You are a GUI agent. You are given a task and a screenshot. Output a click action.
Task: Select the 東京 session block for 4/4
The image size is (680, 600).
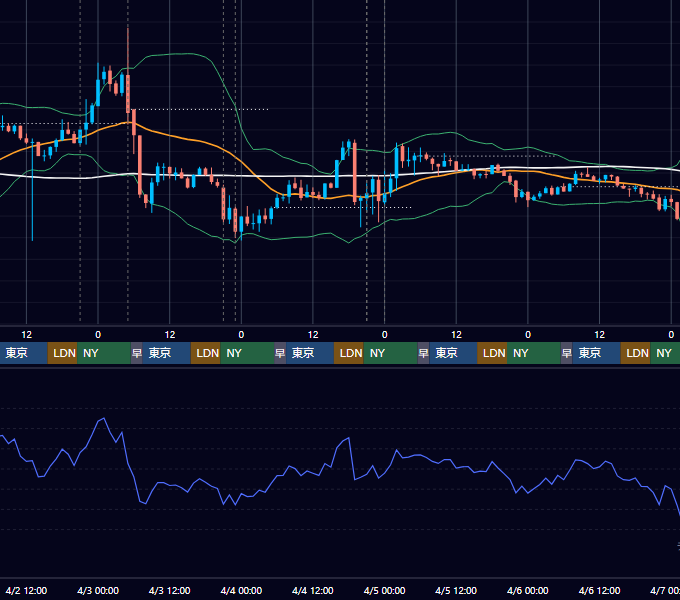tap(310, 353)
